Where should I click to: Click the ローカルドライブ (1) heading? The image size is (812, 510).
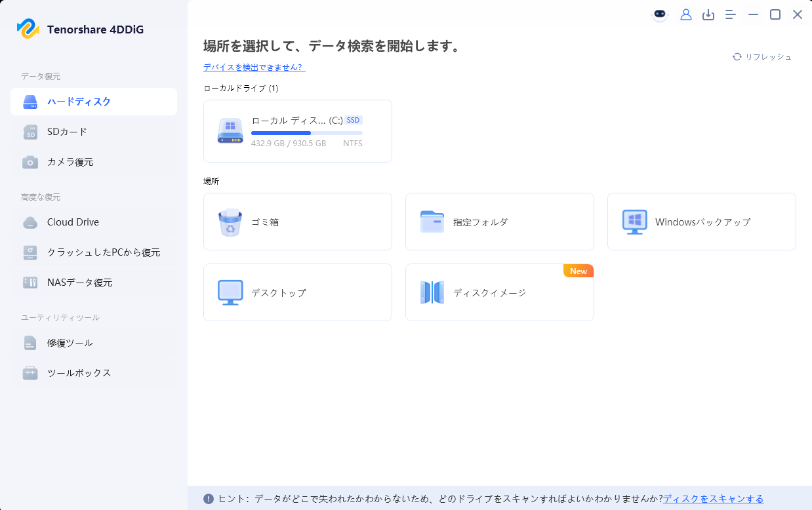click(x=241, y=88)
